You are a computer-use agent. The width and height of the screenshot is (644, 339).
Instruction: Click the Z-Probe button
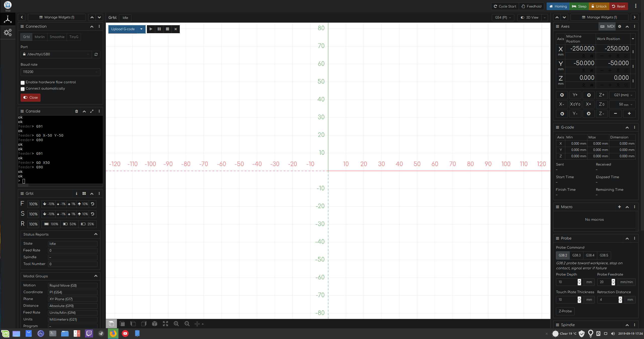click(565, 311)
